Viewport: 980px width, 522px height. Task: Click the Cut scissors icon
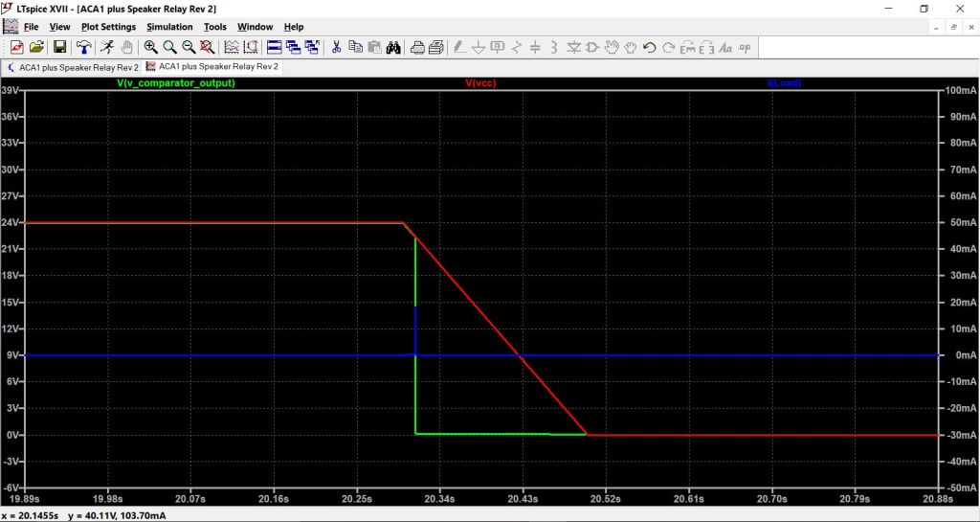[336, 48]
